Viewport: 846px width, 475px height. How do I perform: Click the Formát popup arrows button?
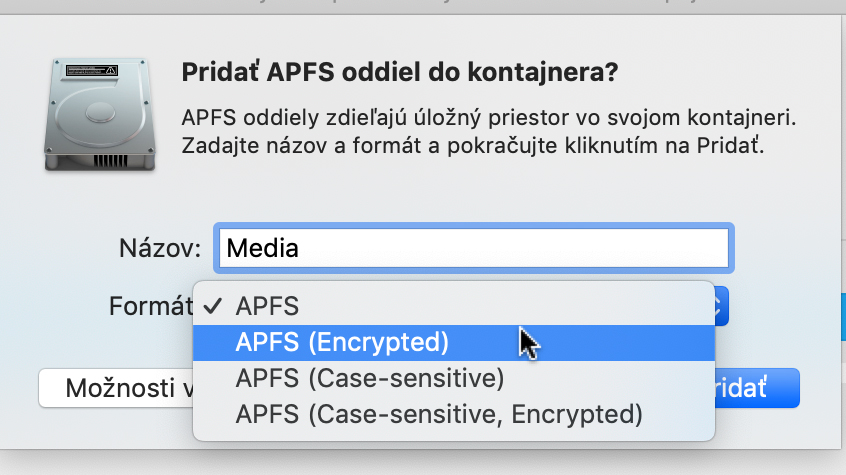coord(722,306)
